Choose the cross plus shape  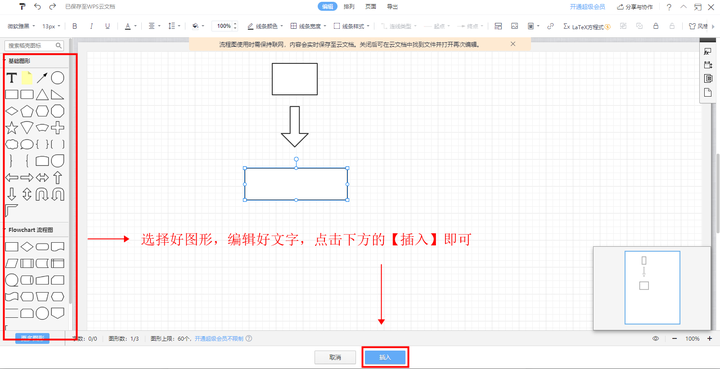click(x=57, y=128)
